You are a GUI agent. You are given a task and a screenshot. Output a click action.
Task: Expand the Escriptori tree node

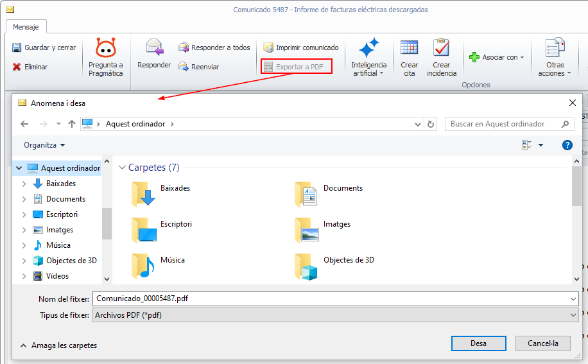24,214
